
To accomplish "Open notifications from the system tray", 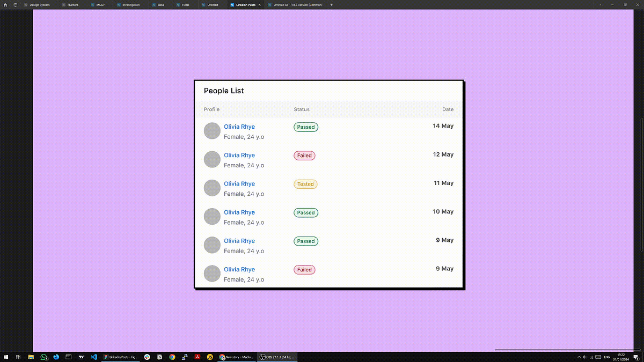I will (x=636, y=357).
